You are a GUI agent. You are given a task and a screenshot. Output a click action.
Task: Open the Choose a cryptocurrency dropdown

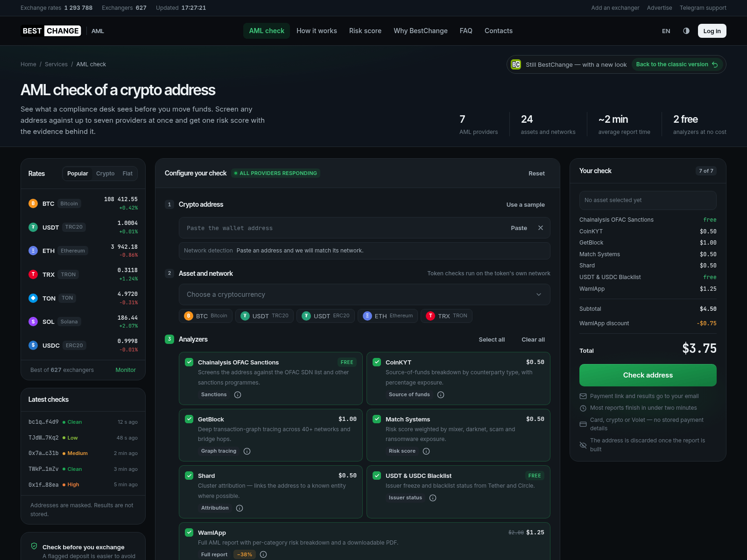point(365,294)
